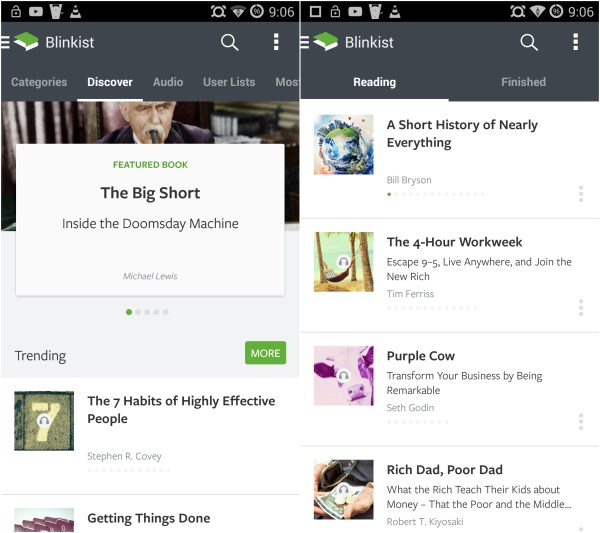Tap the search icon on Discover screen
The image size is (600, 533).
[230, 42]
